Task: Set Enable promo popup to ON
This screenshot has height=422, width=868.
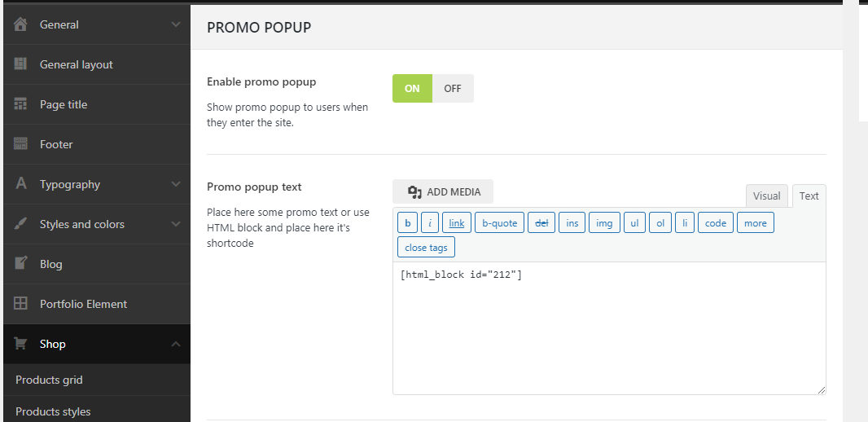Action: pyautogui.click(x=412, y=89)
